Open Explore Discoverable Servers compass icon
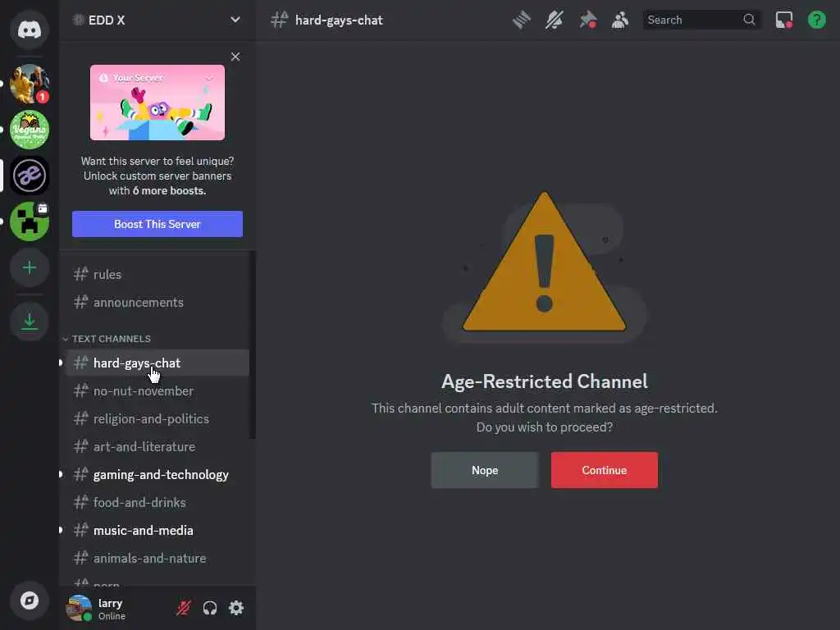The width and height of the screenshot is (840, 630). point(30,600)
